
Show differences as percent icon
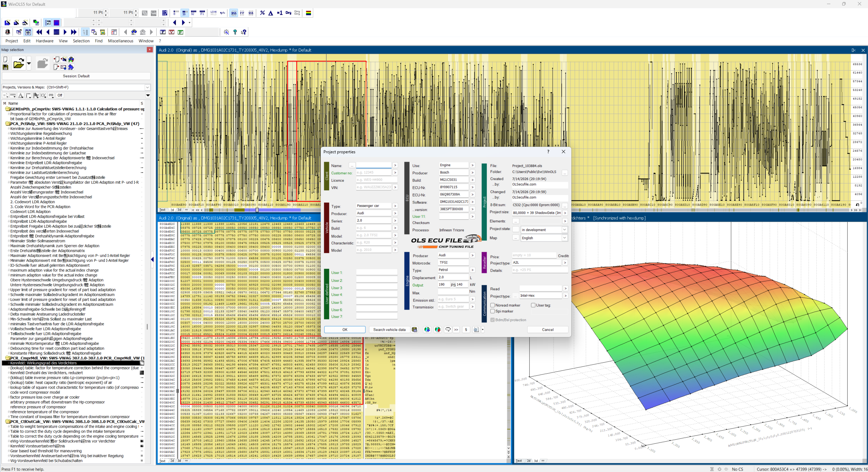pos(262,13)
